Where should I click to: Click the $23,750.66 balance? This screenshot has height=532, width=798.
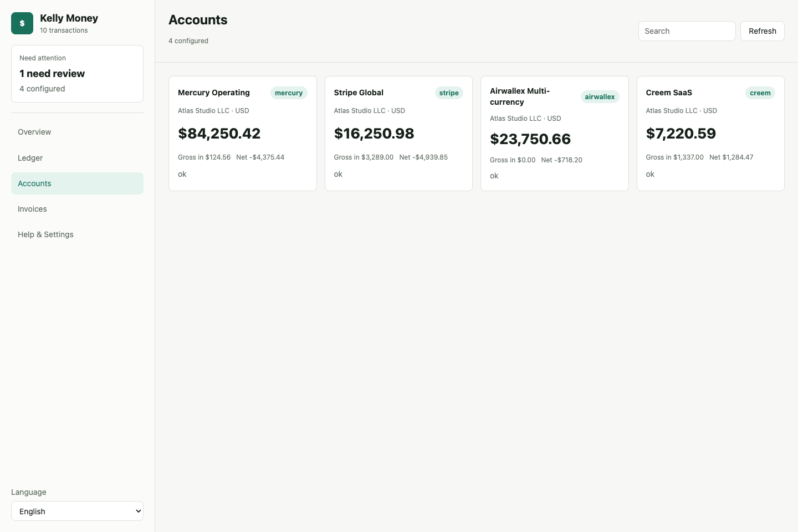(530, 139)
